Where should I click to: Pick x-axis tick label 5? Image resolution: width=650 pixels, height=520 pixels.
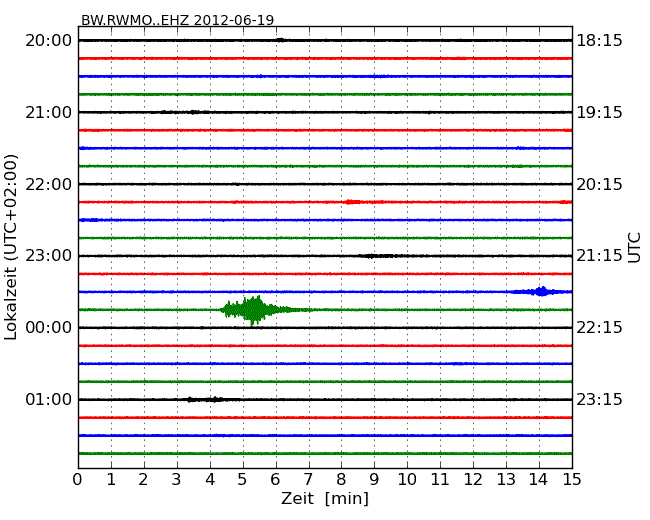[x=243, y=479]
